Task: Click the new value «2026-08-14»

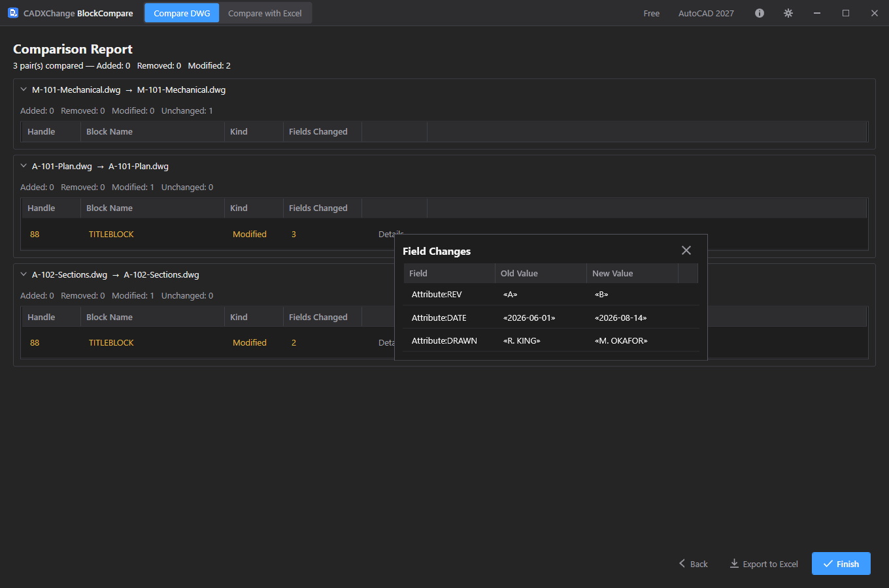Action: pyautogui.click(x=620, y=318)
